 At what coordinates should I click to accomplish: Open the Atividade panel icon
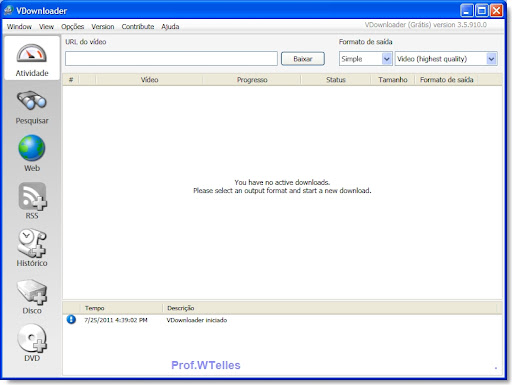coord(32,54)
